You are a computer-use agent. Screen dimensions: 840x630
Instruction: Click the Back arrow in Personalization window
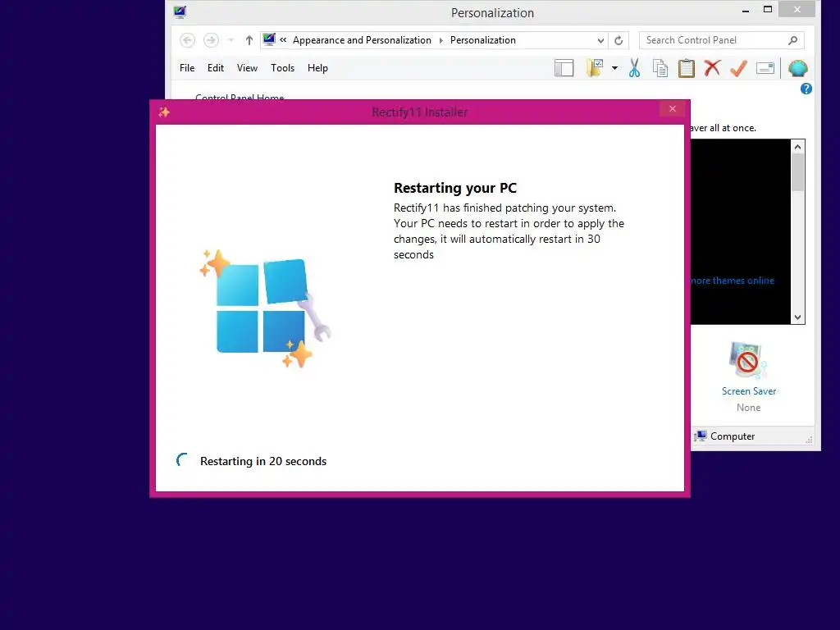[188, 40]
